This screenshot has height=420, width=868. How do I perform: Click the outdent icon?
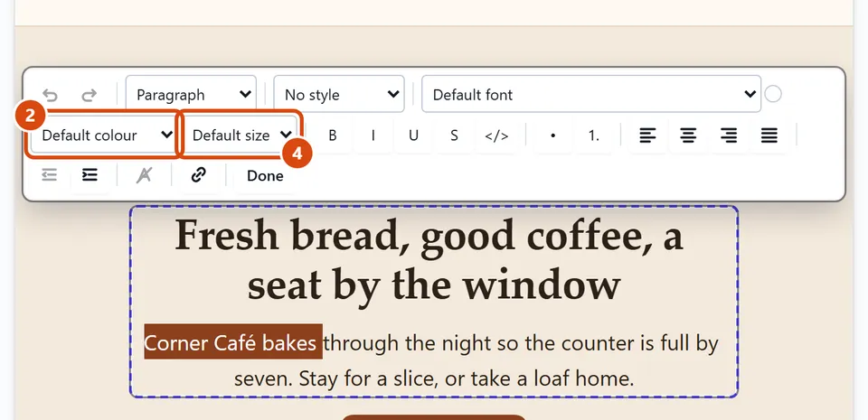tap(49, 176)
